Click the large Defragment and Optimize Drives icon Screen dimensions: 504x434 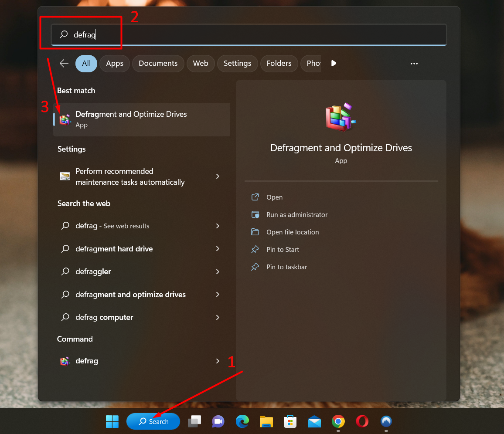(341, 117)
